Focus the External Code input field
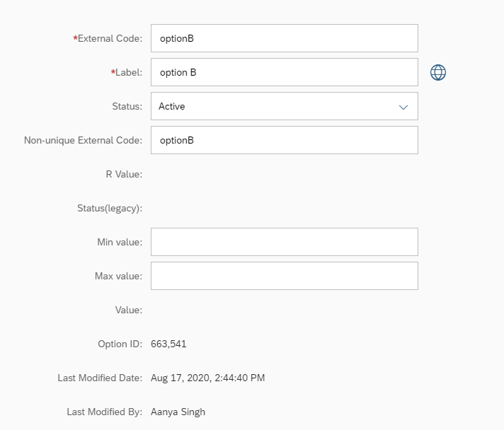Viewport: 504px width, 430px height. click(x=285, y=38)
